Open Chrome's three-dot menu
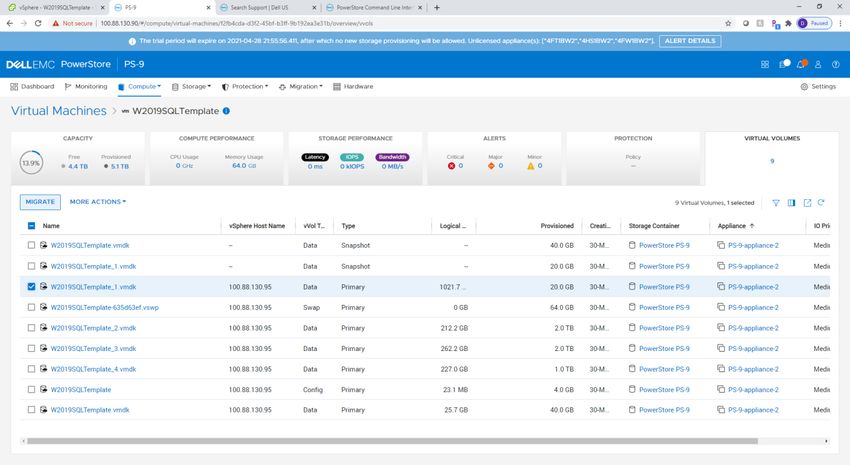Screen dimensions: 850x465 coord(840,23)
